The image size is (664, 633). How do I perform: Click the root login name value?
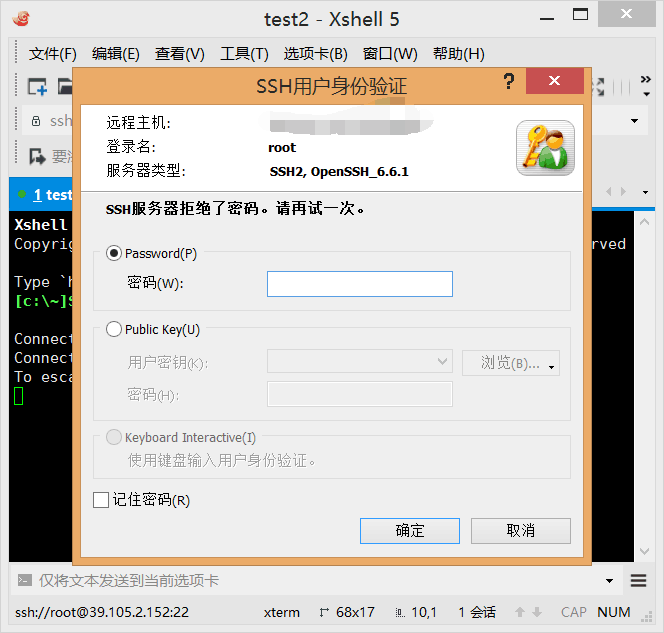point(282,147)
